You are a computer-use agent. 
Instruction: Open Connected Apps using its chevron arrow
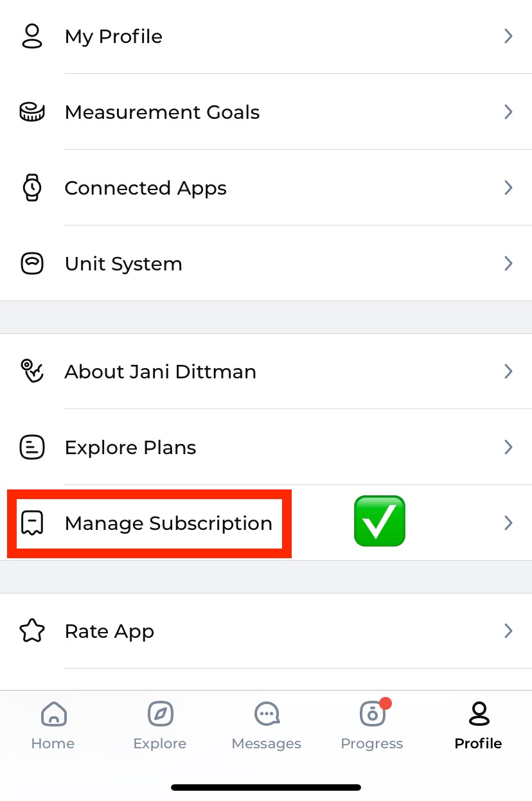[508, 188]
